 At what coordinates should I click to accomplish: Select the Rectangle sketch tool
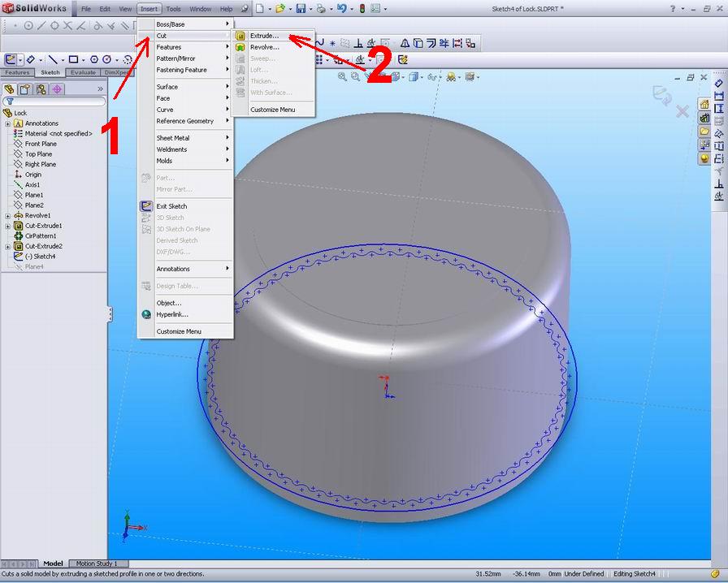pos(73,59)
